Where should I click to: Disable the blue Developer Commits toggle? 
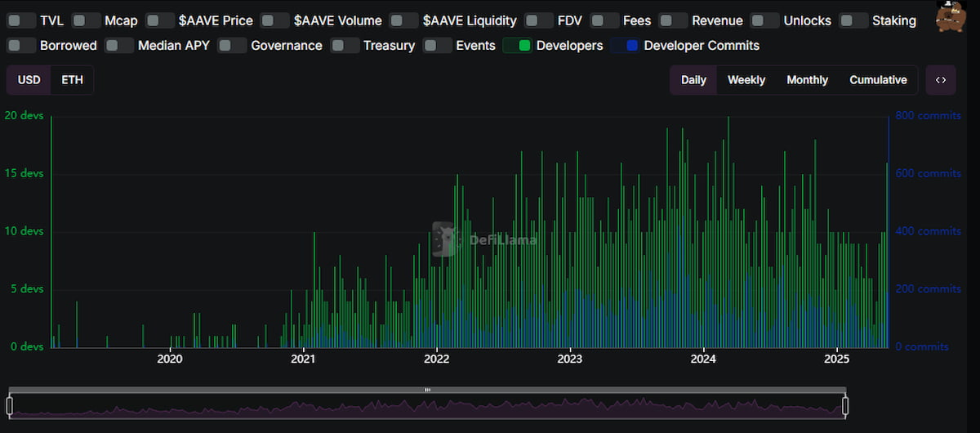(x=626, y=46)
